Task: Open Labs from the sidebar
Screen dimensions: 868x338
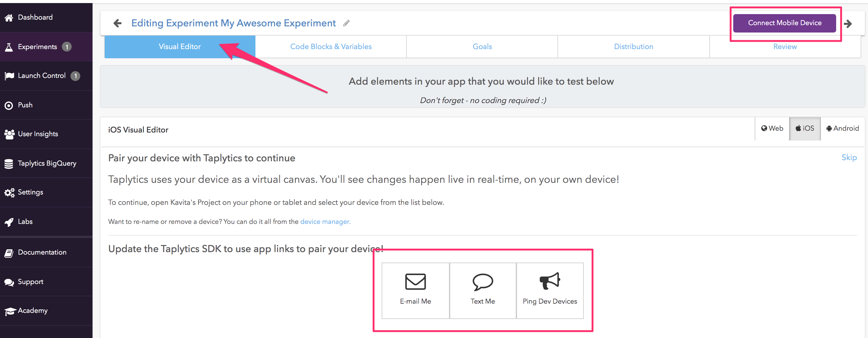Action: 25,222
